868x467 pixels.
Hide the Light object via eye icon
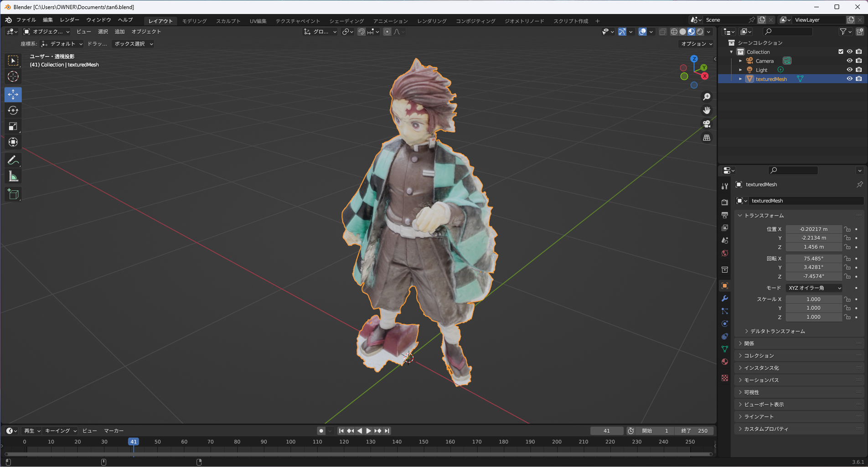click(x=849, y=70)
